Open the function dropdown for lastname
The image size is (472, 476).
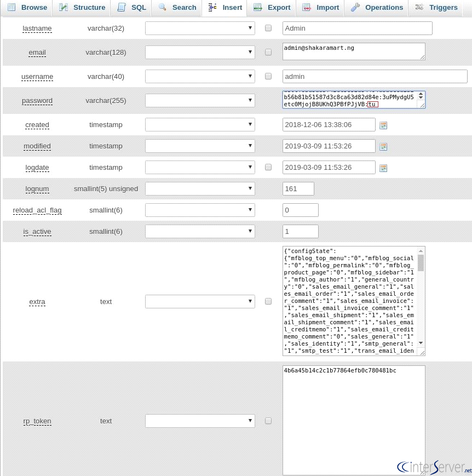click(199, 28)
